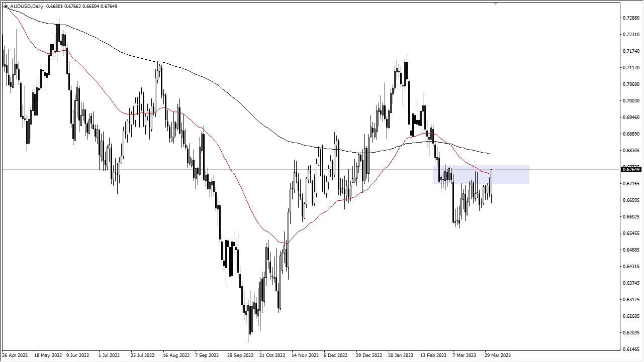The width and height of the screenshot is (644, 362).
Task: Click the latest candlestick on the chart
Action: [x=491, y=181]
